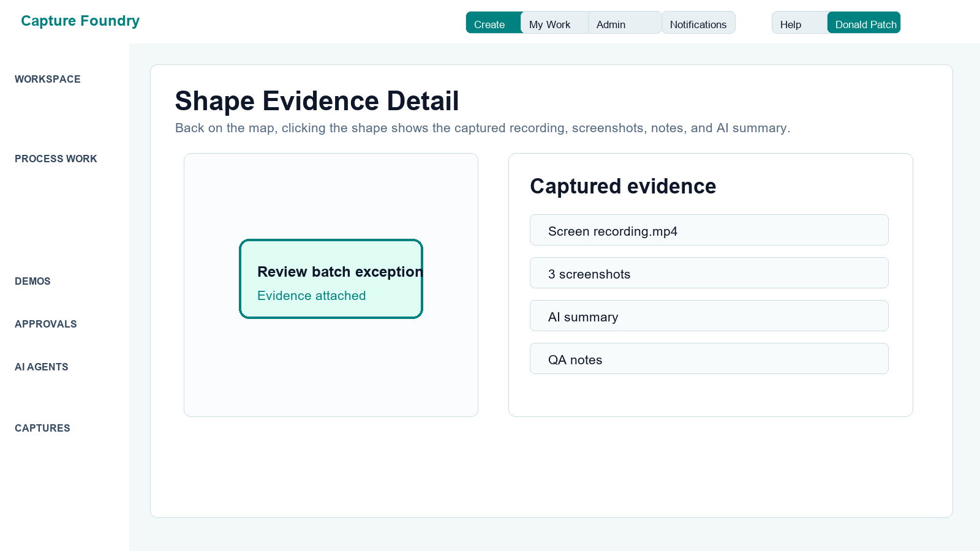Expand the Captures sidebar section
980x551 pixels.
42,428
